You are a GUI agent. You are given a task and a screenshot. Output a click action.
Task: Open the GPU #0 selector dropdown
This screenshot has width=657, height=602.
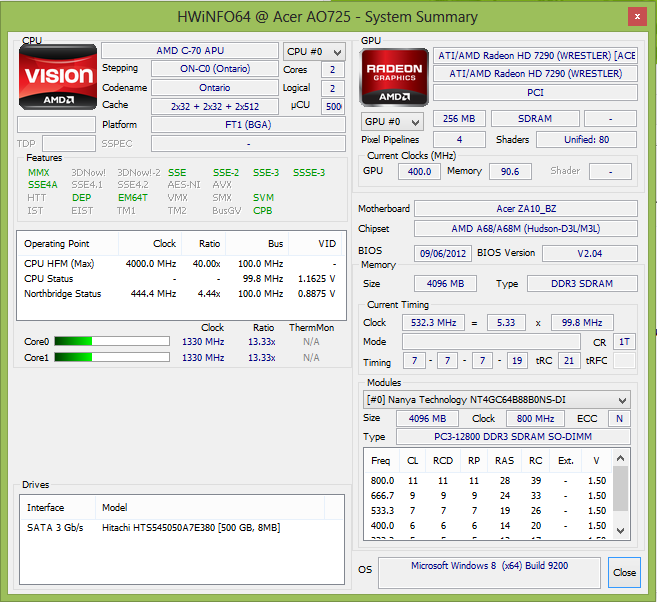392,122
